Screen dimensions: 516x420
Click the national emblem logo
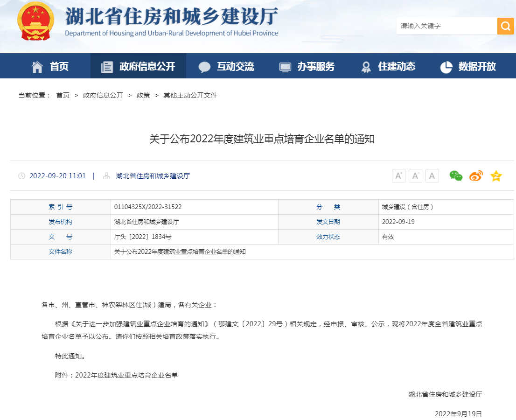click(35, 22)
